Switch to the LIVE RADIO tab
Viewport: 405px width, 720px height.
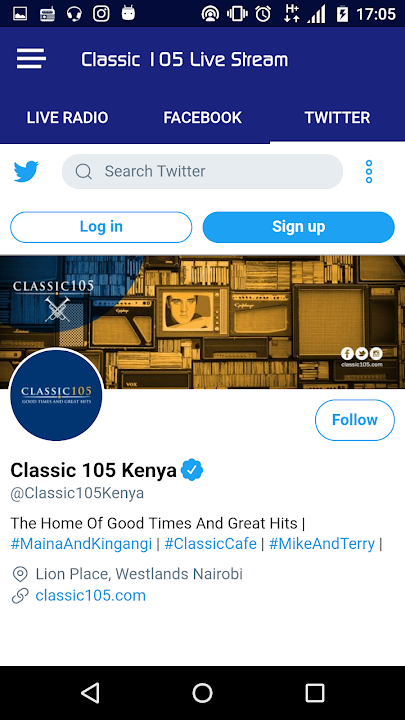pos(68,118)
